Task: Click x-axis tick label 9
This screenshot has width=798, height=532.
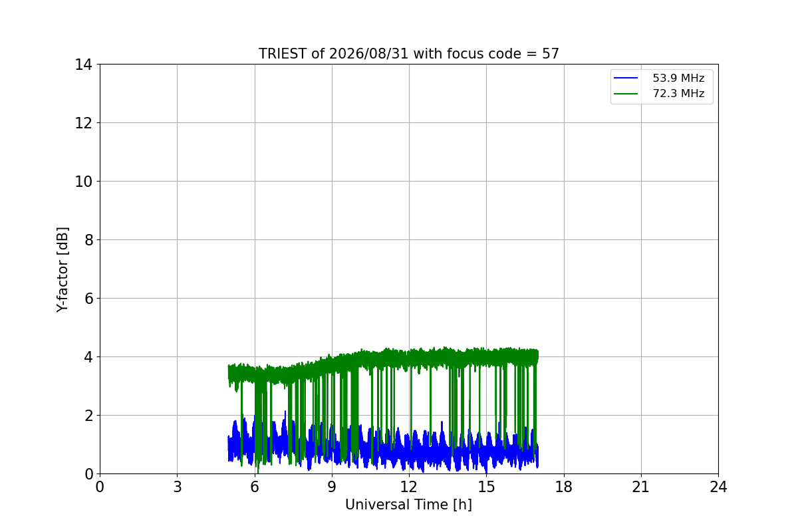Action: 332,487
